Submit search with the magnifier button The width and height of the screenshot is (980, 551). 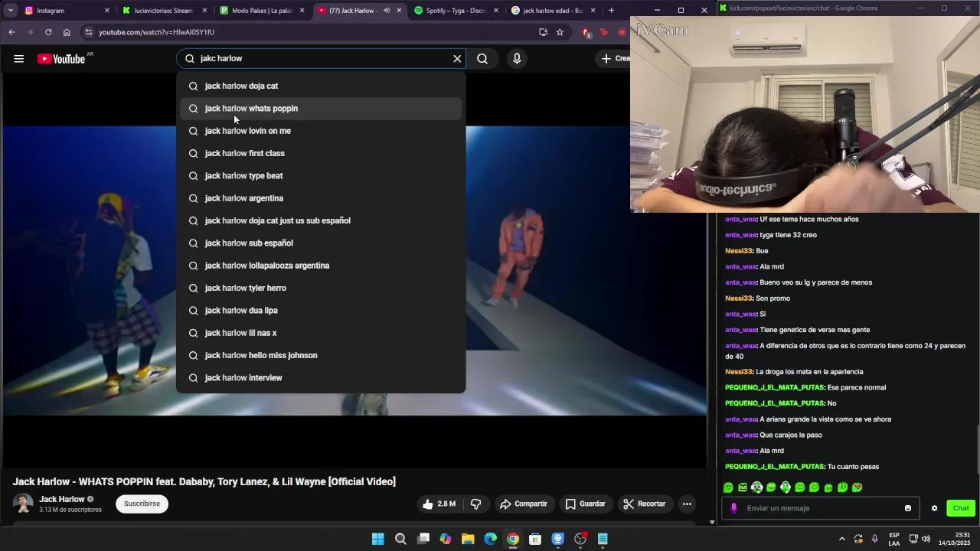(x=482, y=59)
